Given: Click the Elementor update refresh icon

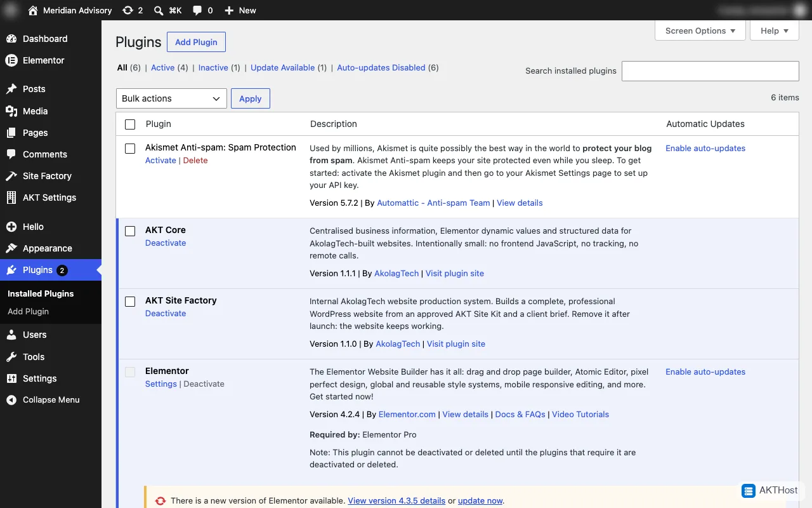Looking at the screenshot, I should coord(161,501).
